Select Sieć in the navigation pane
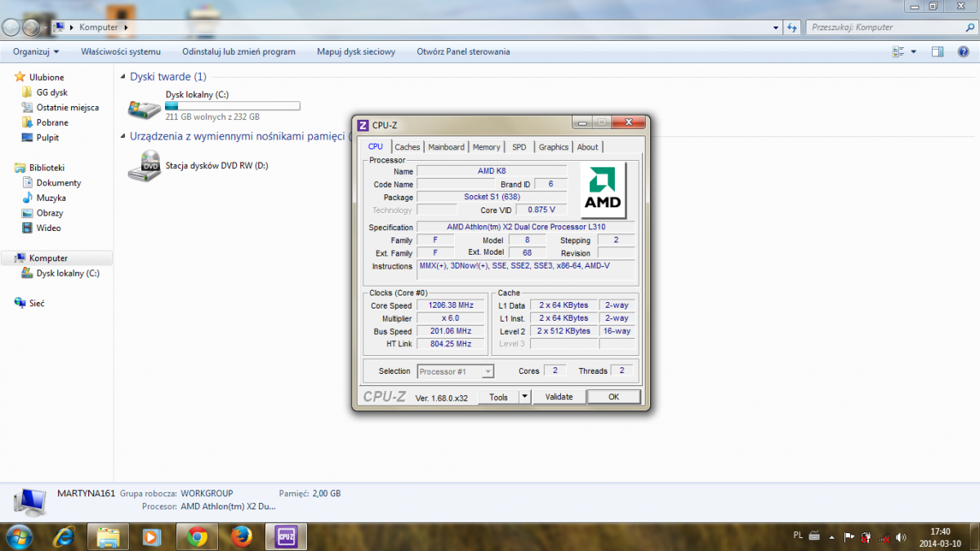This screenshot has height=551, width=980. point(37,303)
